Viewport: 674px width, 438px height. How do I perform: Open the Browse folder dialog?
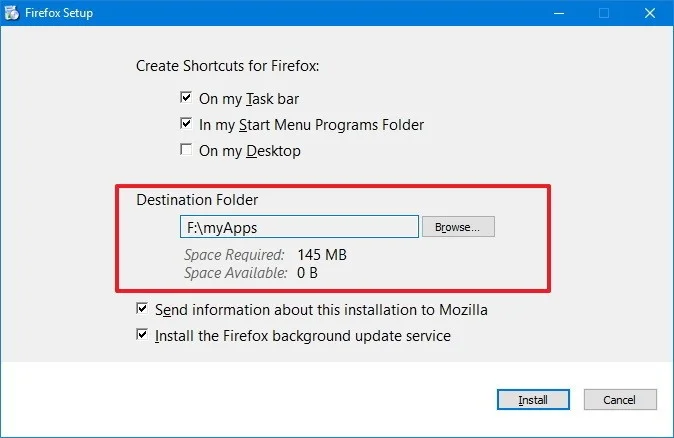(x=458, y=227)
